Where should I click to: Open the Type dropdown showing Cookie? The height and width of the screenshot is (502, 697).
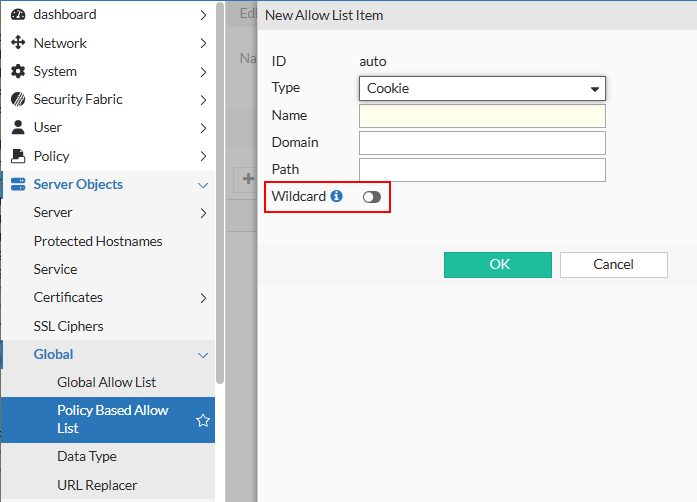click(x=482, y=88)
